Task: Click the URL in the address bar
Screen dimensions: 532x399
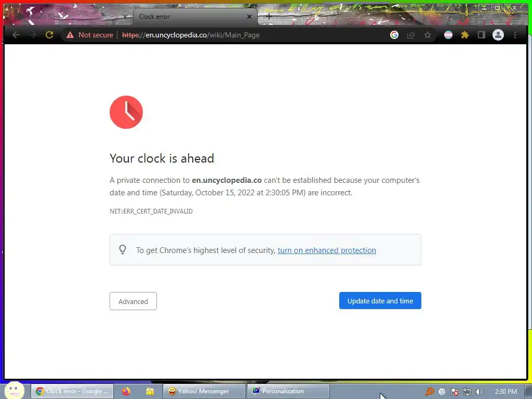Action: pos(191,35)
